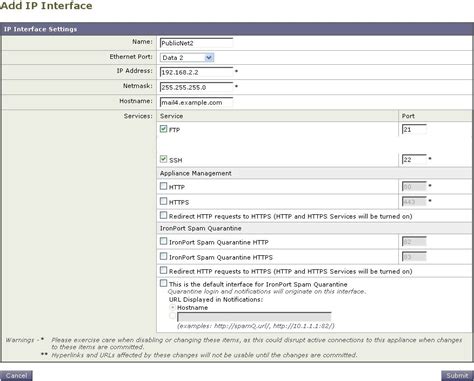
Task: Check IronPort Spam Quarantine HTTPS box
Action: click(x=163, y=256)
